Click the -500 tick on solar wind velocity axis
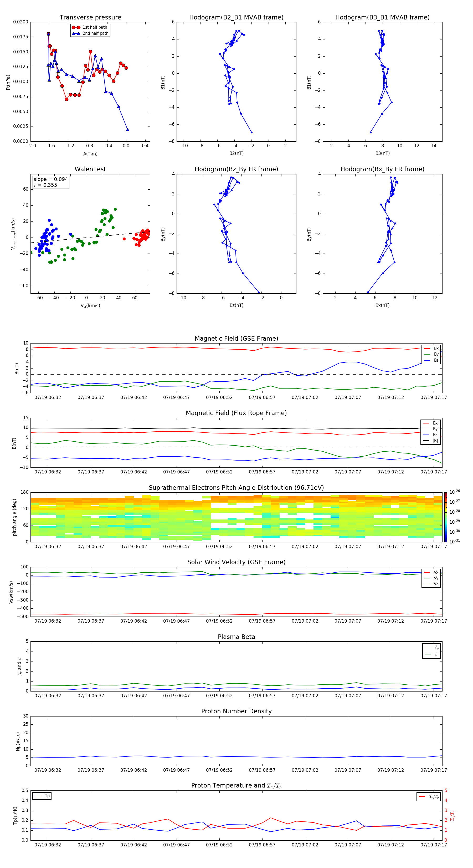473x868 pixels. [x=23, y=617]
